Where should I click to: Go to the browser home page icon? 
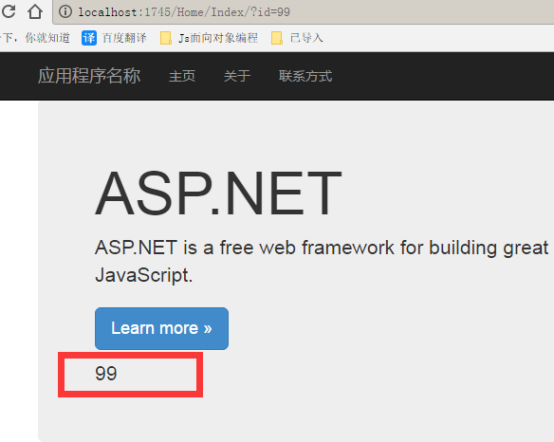point(35,12)
